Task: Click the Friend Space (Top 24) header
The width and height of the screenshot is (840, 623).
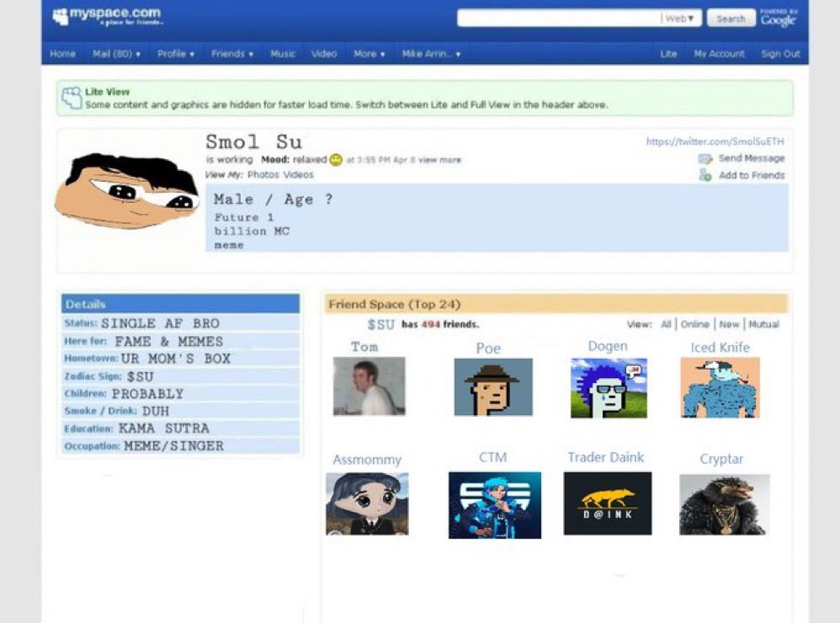Action: coord(556,304)
